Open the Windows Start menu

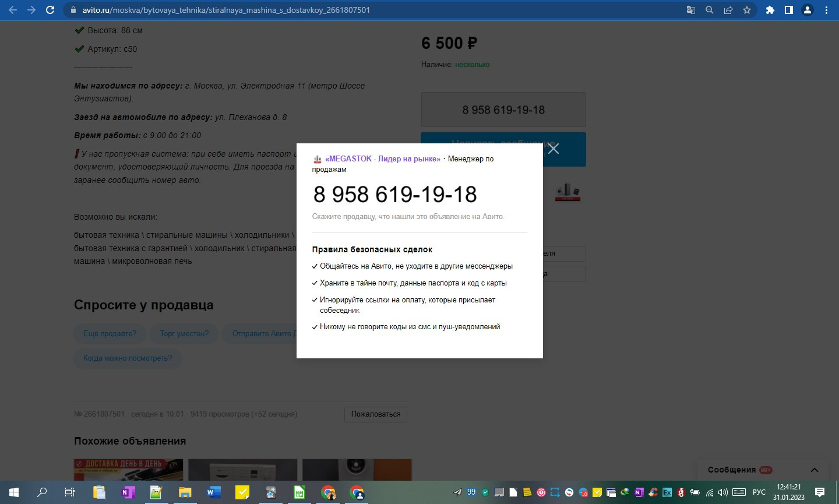13,492
